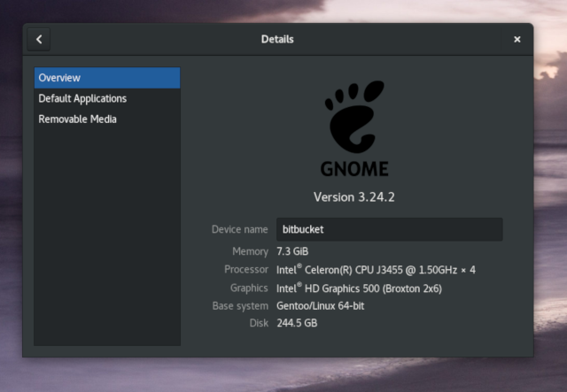The height and width of the screenshot is (392, 567).
Task: Click the Base system label
Action: 240,306
